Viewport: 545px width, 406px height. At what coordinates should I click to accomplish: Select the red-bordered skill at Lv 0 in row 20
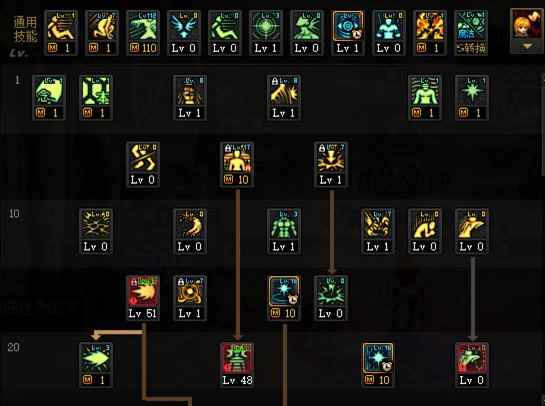(472, 365)
